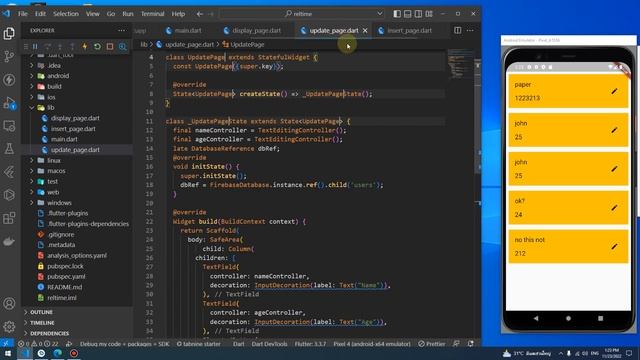The image size is (640, 360).
Task: Select Pixel 4 device in status bar
Action: pyautogui.click(x=372, y=344)
